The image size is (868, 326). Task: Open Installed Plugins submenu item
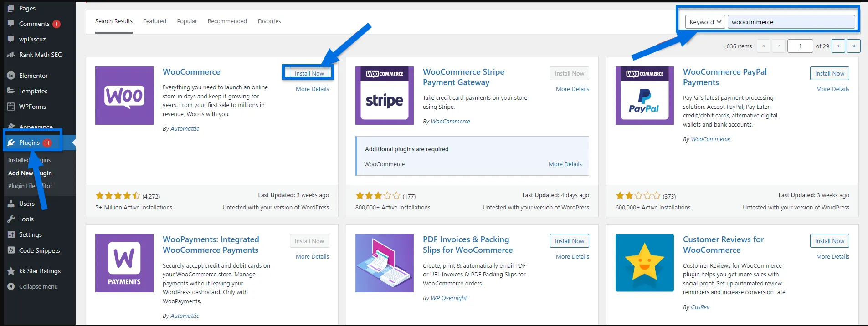click(x=29, y=160)
